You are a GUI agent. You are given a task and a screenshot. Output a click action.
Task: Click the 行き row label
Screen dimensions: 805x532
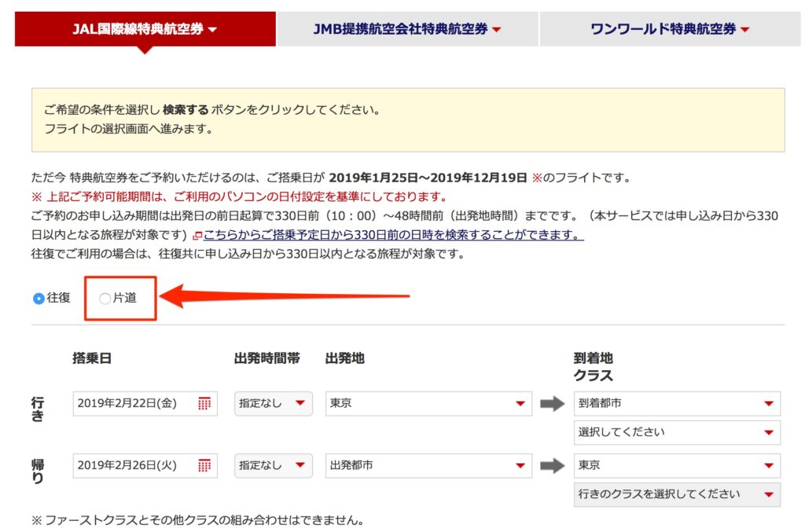[38, 409]
